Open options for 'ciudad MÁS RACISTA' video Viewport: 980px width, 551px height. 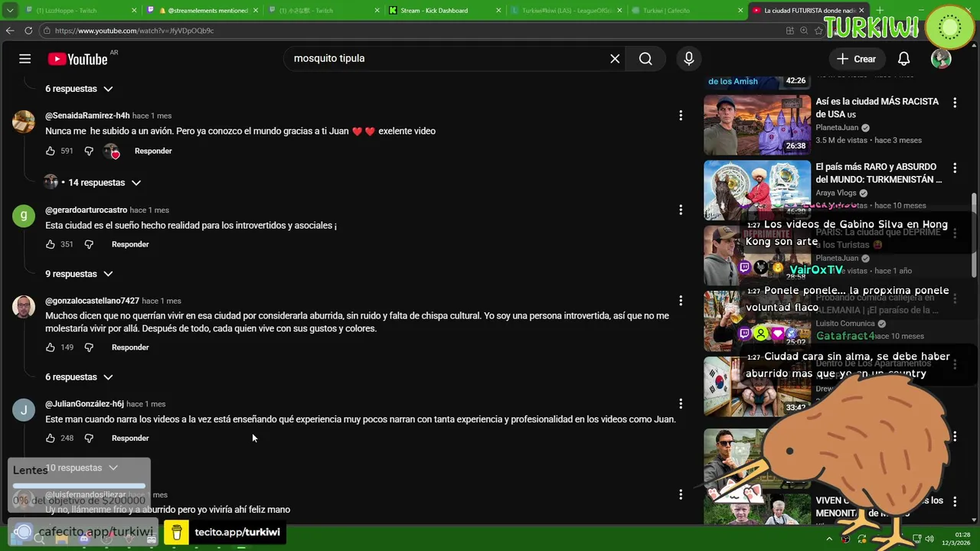tap(955, 103)
